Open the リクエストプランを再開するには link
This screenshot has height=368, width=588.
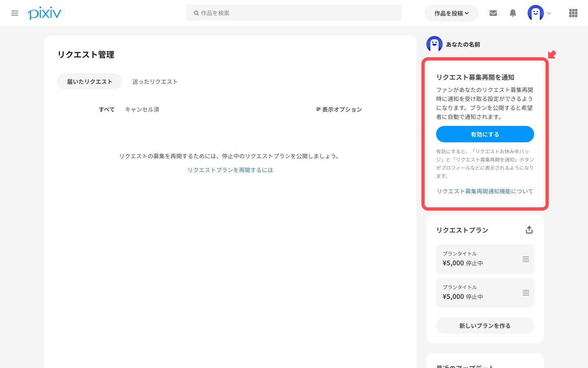click(230, 170)
